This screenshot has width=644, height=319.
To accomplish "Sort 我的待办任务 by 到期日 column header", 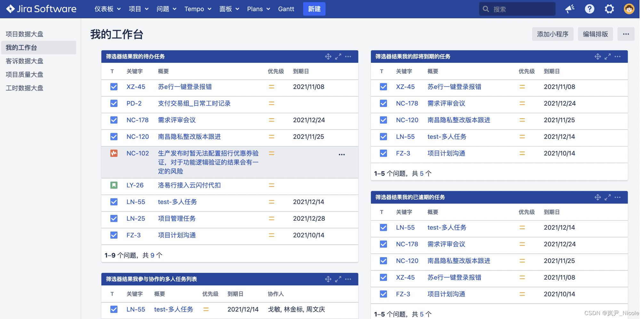I will 301,71.
